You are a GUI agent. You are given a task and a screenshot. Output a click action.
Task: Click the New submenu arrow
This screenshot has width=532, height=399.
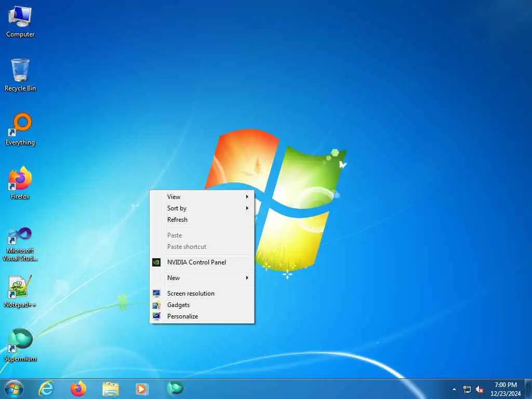(x=247, y=278)
